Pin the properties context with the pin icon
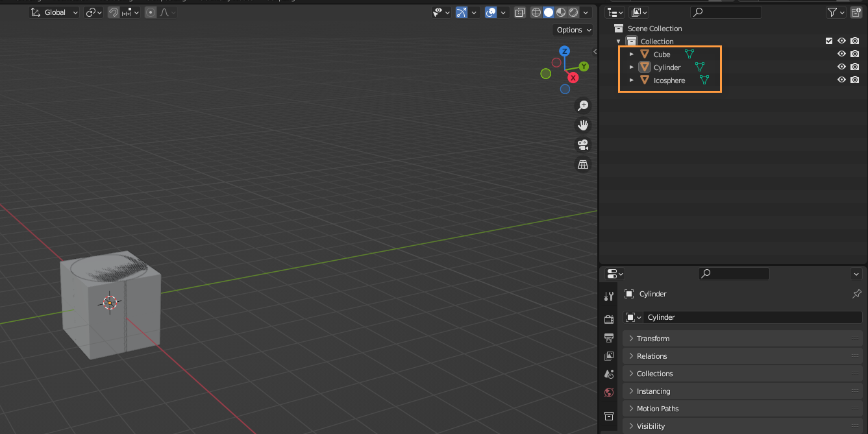The width and height of the screenshot is (868, 434). (856, 294)
